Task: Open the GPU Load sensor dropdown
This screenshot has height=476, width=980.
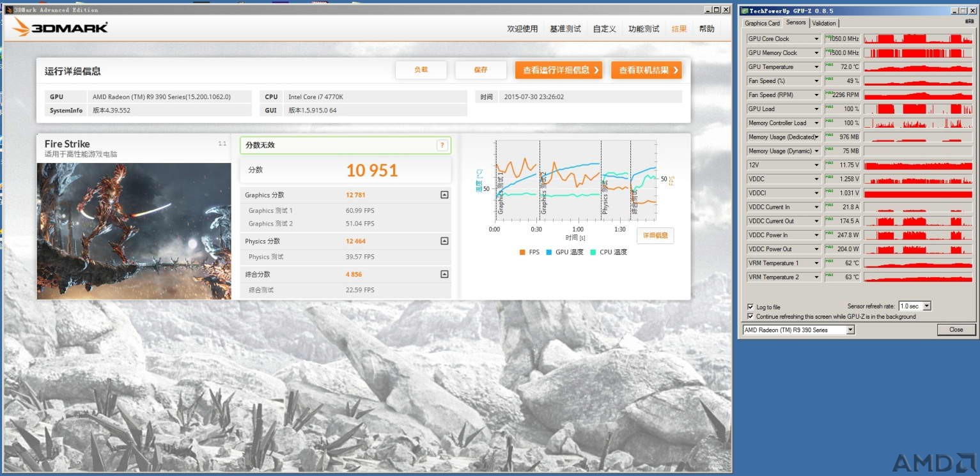Action: 816,109
